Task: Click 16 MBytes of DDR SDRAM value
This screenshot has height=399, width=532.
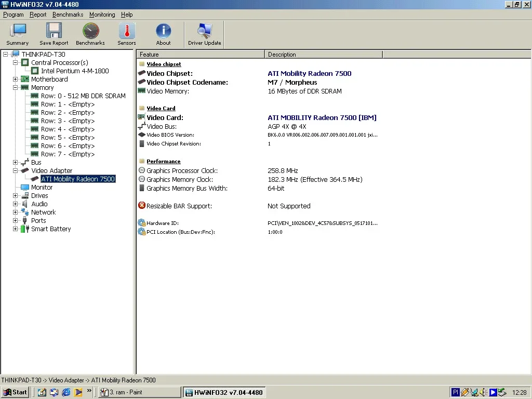Action: (x=304, y=91)
